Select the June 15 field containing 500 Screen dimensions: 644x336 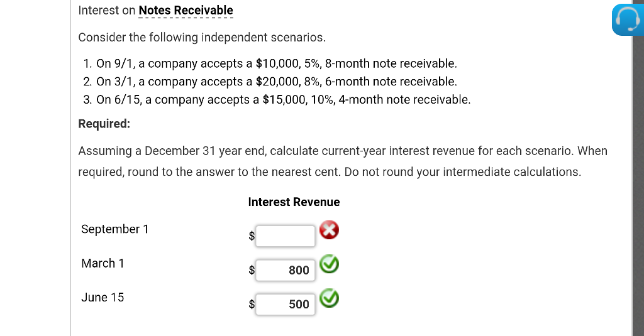pyautogui.click(x=286, y=304)
